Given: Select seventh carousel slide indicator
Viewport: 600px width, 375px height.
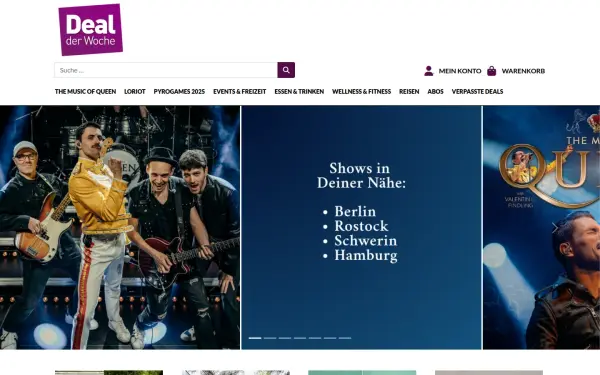Looking at the screenshot, I should pos(345,338).
